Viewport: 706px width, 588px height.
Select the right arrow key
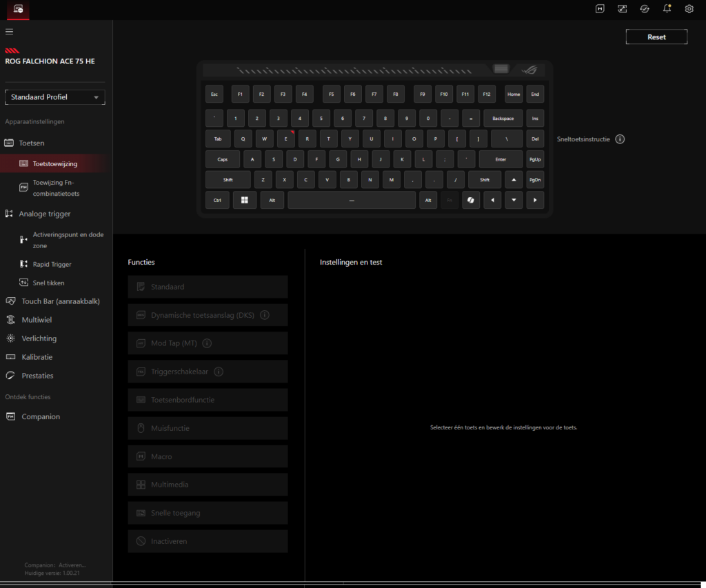click(x=535, y=200)
